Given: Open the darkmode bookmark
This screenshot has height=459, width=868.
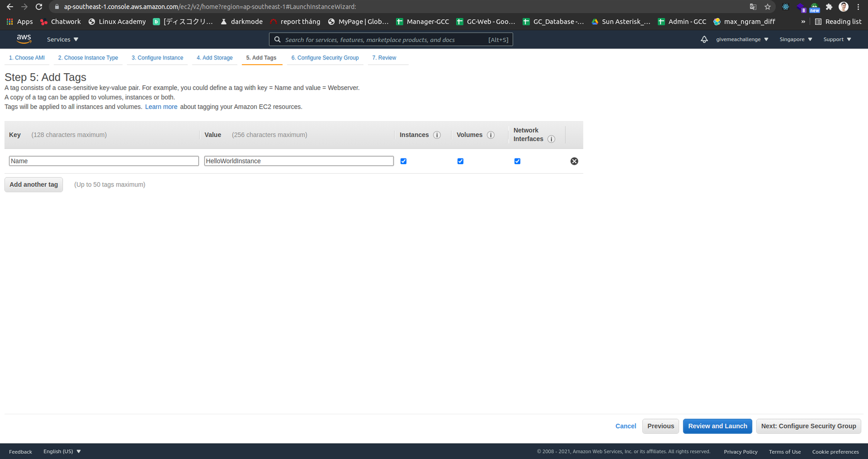Looking at the screenshot, I should pos(241,22).
